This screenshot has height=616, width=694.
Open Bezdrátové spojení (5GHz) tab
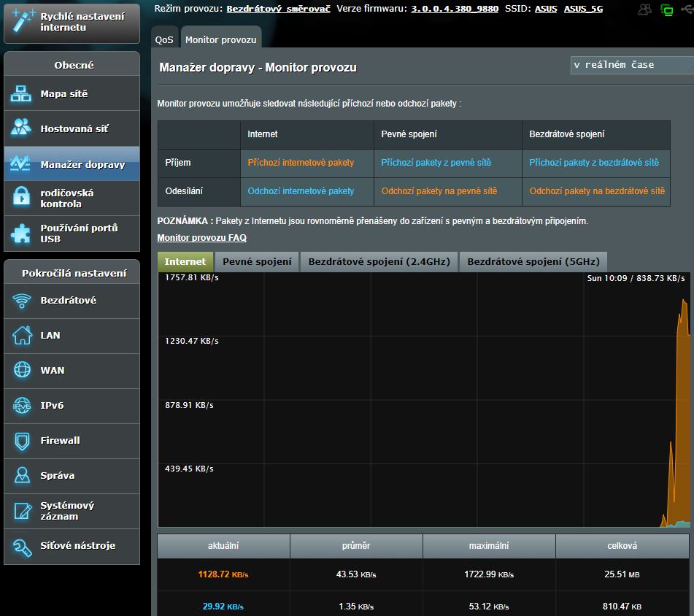[x=533, y=261]
